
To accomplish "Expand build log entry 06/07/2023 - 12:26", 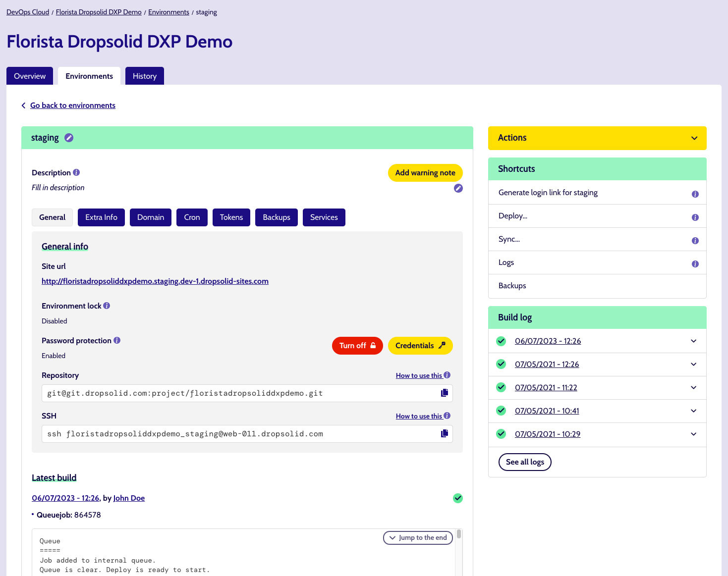I will tap(694, 341).
